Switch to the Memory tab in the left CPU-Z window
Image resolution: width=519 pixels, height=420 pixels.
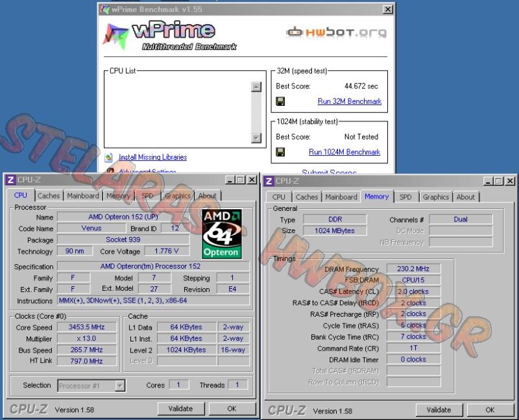119,196
